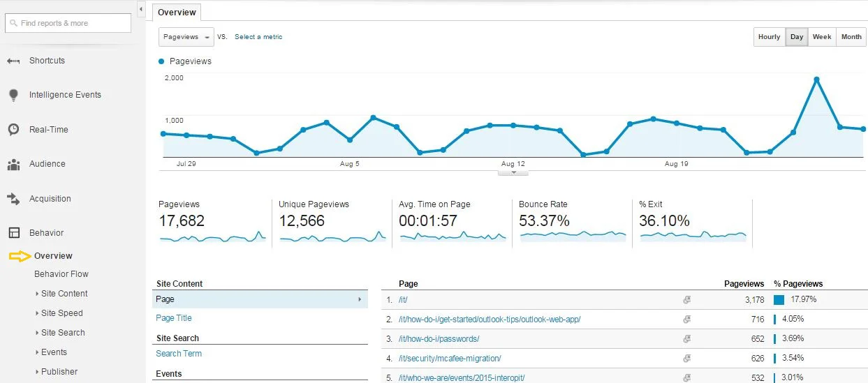The width and height of the screenshot is (868, 383).
Task: Click the Audience people icon
Action: pos(13,165)
